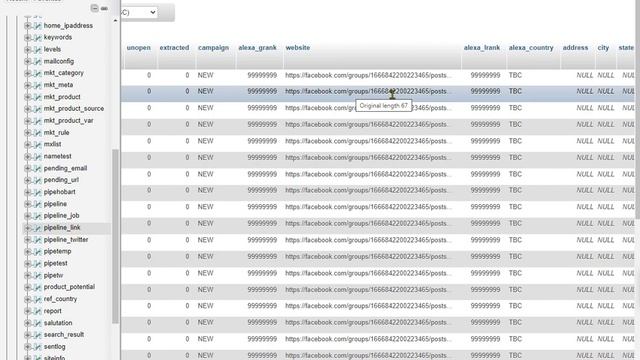Viewport: 640px width, 360px height.
Task: Click table icon beside pending_email
Action: coord(38,168)
